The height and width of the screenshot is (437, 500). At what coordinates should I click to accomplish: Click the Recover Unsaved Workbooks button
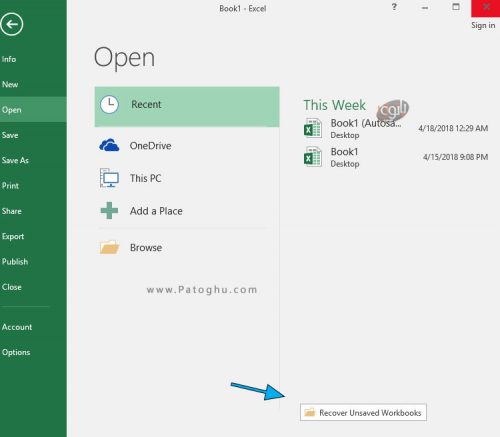(x=363, y=413)
